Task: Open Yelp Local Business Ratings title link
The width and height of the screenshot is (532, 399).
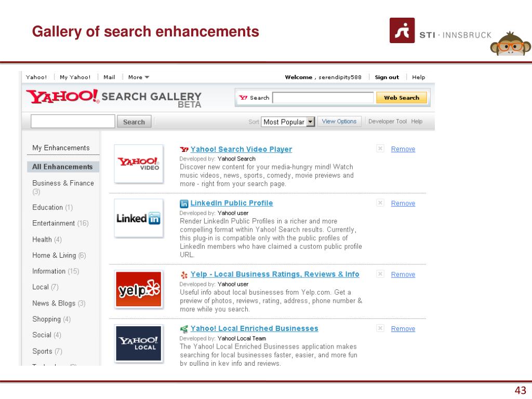Action: point(275,274)
